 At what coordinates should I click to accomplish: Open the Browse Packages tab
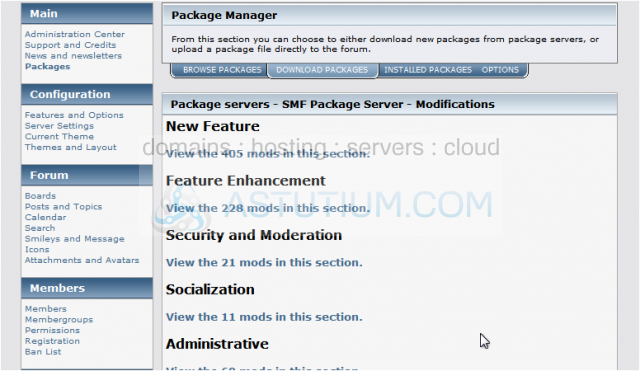pos(222,70)
